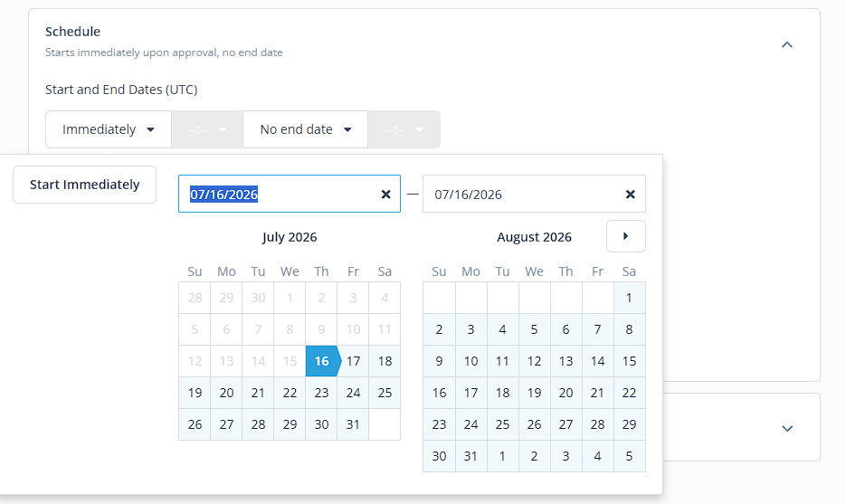Select July 31 in the calendar
This screenshot has height=504, width=846.
(353, 424)
